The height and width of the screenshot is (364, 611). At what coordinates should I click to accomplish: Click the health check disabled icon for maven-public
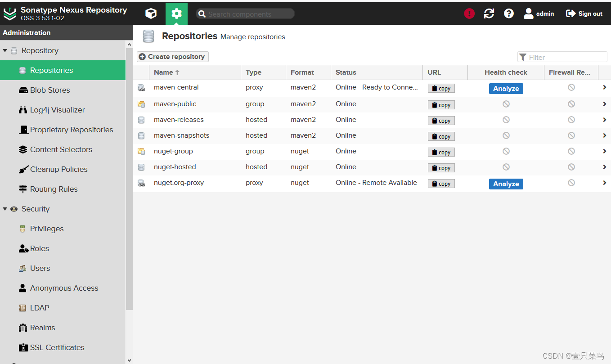(506, 104)
